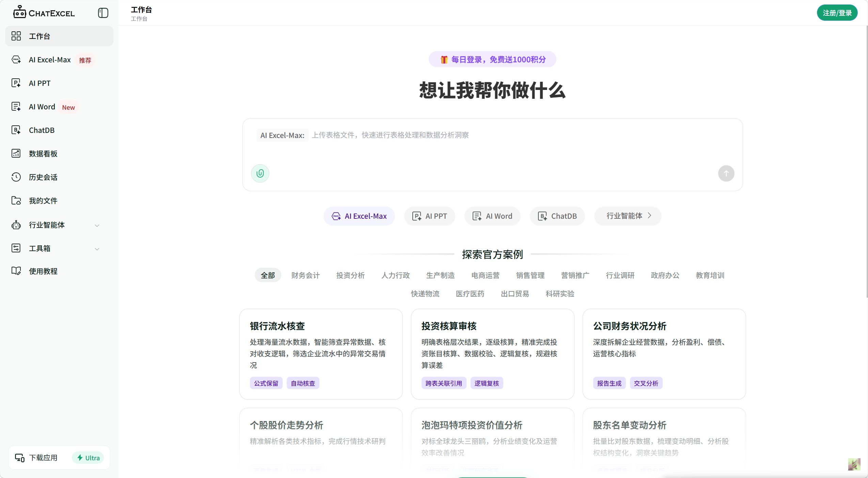868x478 pixels.
Task: Select the 电商运营 category tab
Action: point(485,275)
